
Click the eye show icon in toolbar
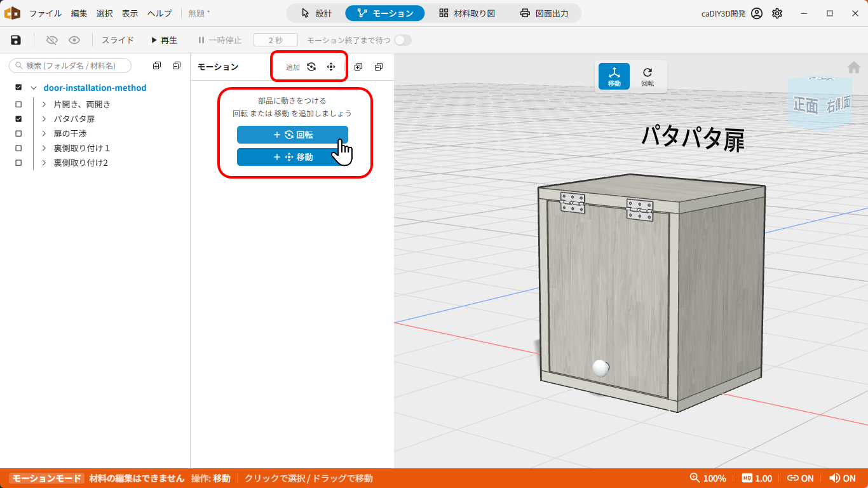point(74,40)
